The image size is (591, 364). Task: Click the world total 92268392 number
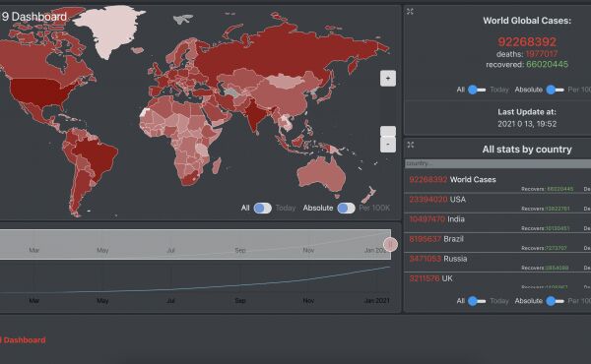(x=527, y=41)
